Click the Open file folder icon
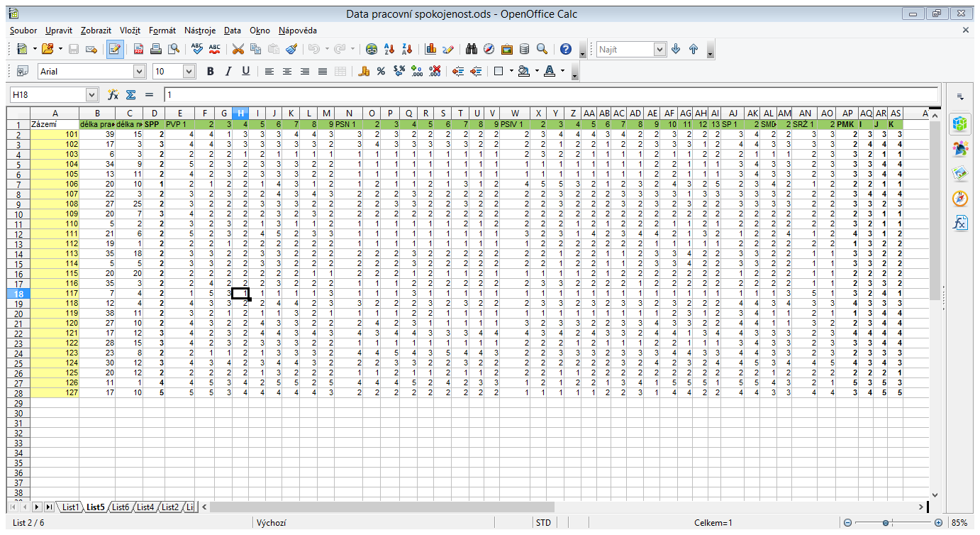The width and height of the screenshot is (980, 535). 48,49
